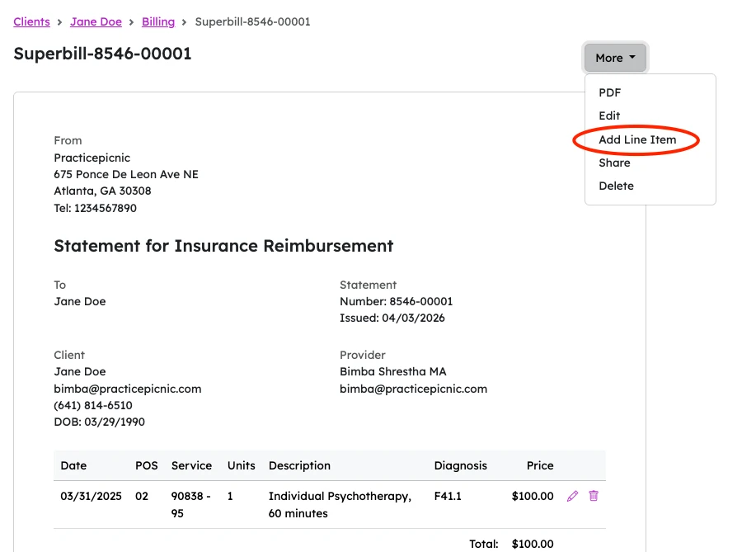The image size is (756, 552).
Task: Click the $100.00 price in the line item row
Action: pos(533,496)
